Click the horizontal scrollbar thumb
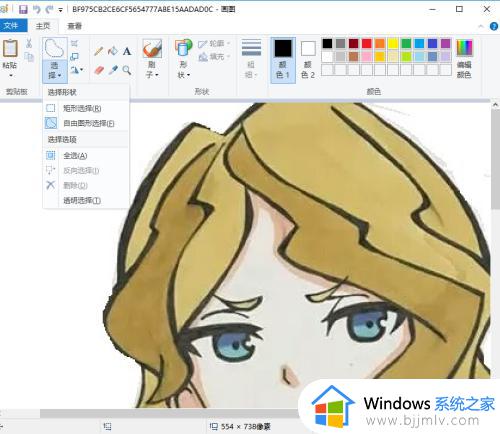This screenshot has height=434, width=500. point(170,413)
